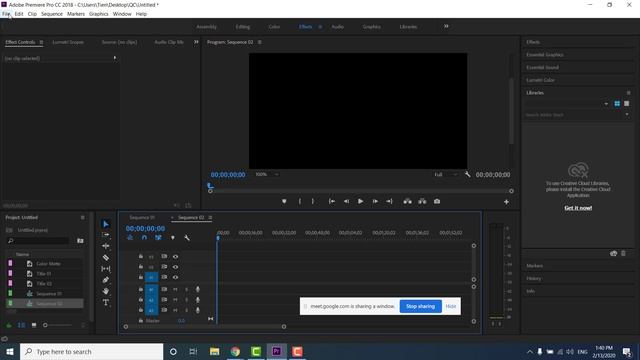Screen dimensions: 640x360
Task: Select the Razor tool
Action: coord(106,258)
